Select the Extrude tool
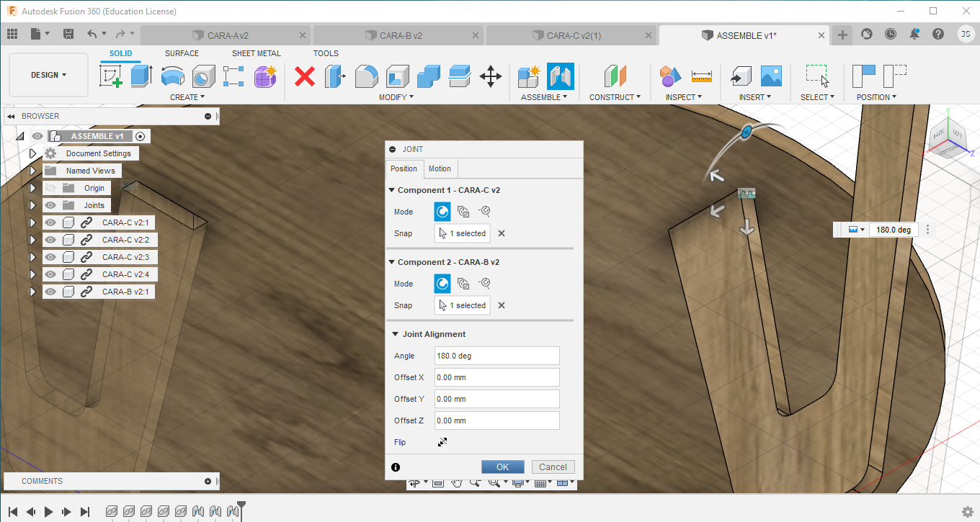This screenshot has height=522, width=980. [141, 76]
